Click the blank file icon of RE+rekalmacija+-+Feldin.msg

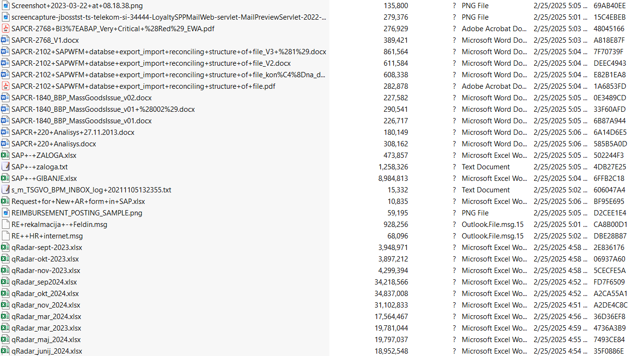(x=5, y=225)
